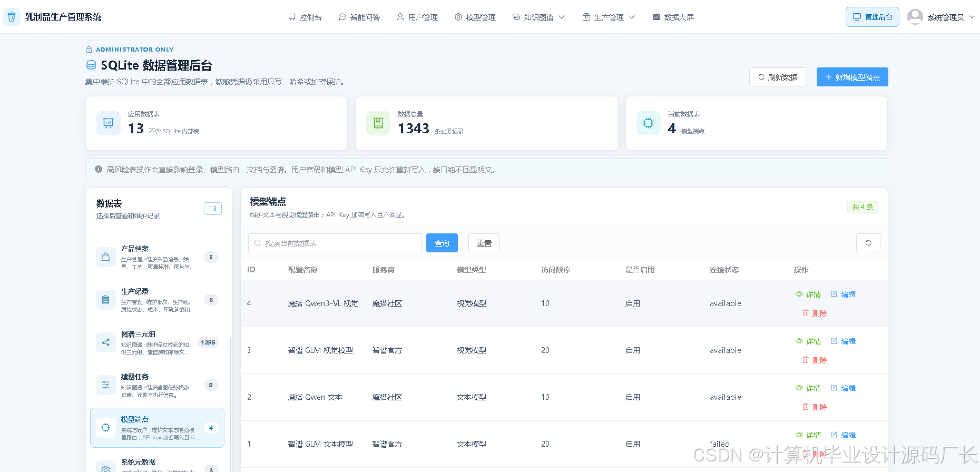Select the 图谱三元组 table in the sidebar
This screenshot has width=980, height=472.
(157, 342)
